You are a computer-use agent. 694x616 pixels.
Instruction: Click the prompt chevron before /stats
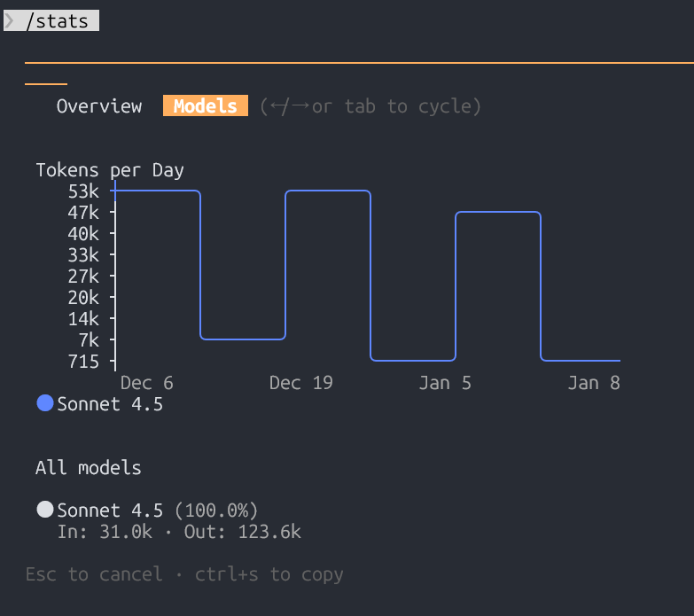click(x=10, y=20)
